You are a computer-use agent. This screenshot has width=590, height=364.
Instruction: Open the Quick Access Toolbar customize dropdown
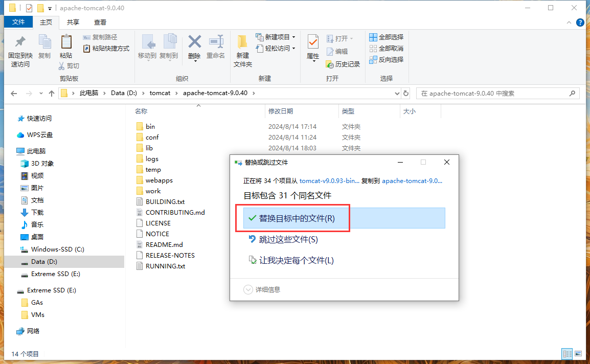pyautogui.click(x=50, y=8)
